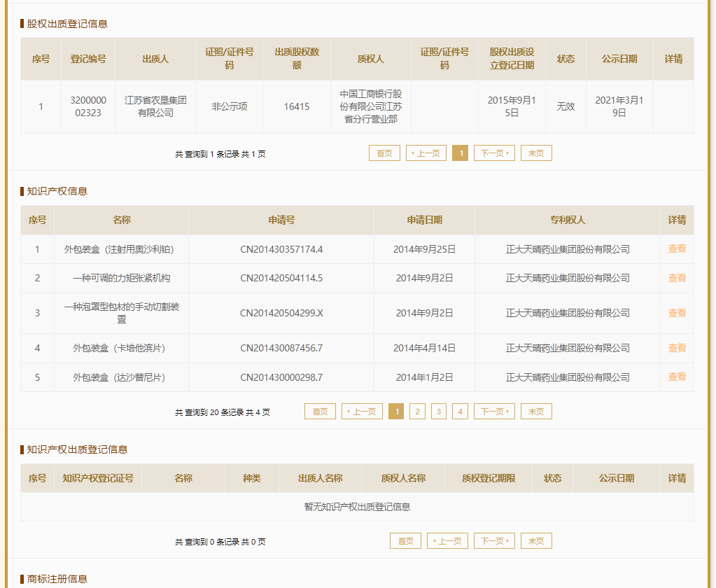Click 非公示项 cell in equity pledge row
Image resolution: width=716 pixels, height=588 pixels.
click(230, 107)
